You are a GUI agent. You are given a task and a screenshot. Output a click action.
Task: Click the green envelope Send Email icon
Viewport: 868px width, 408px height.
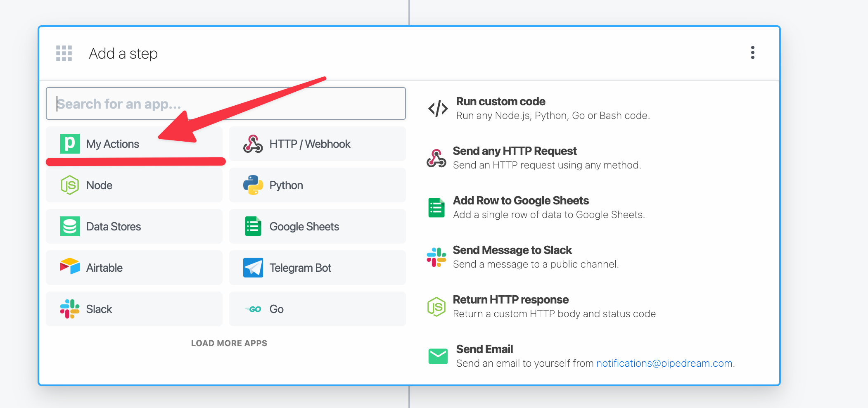(x=438, y=356)
